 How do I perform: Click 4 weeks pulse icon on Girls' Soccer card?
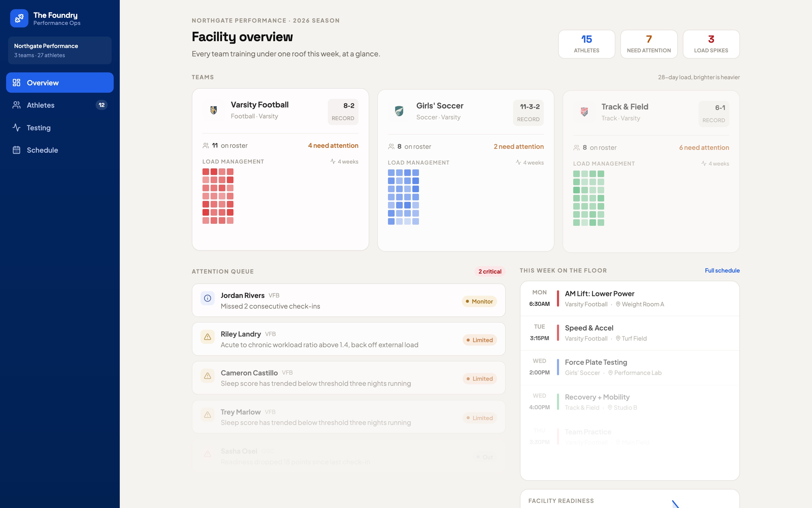pos(518,163)
